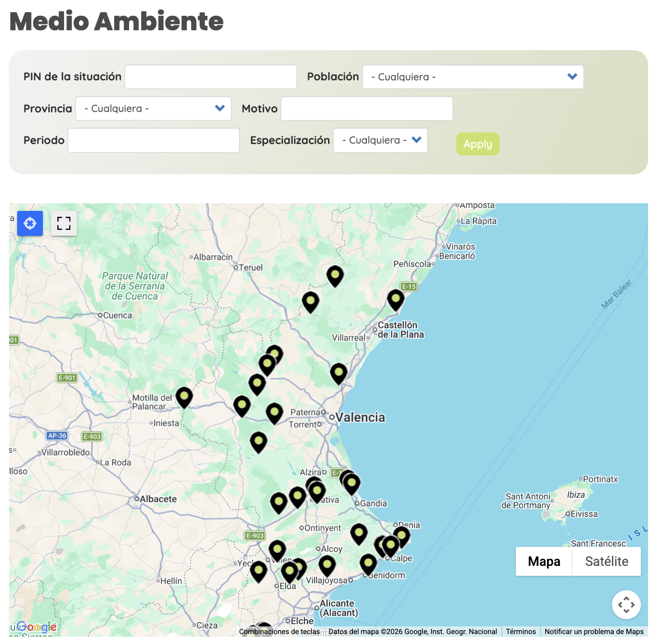Switch map to Mapa view
The height and width of the screenshot is (644, 658).
tap(544, 561)
